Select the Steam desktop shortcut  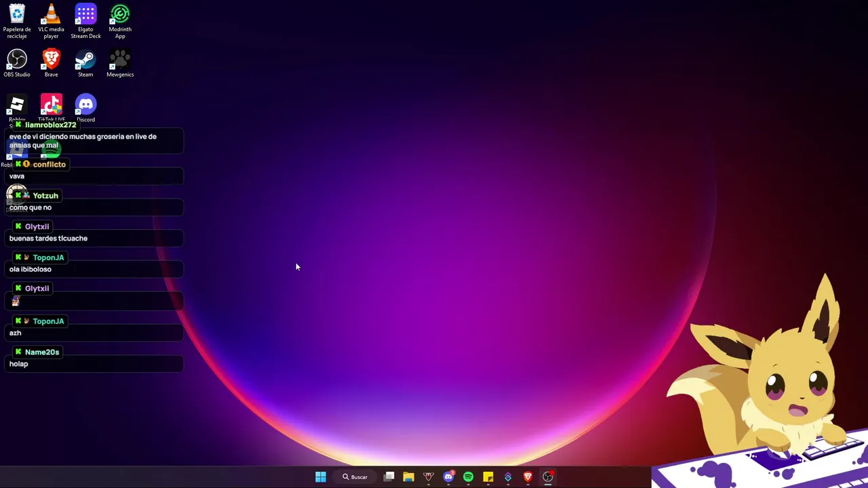tap(85, 63)
